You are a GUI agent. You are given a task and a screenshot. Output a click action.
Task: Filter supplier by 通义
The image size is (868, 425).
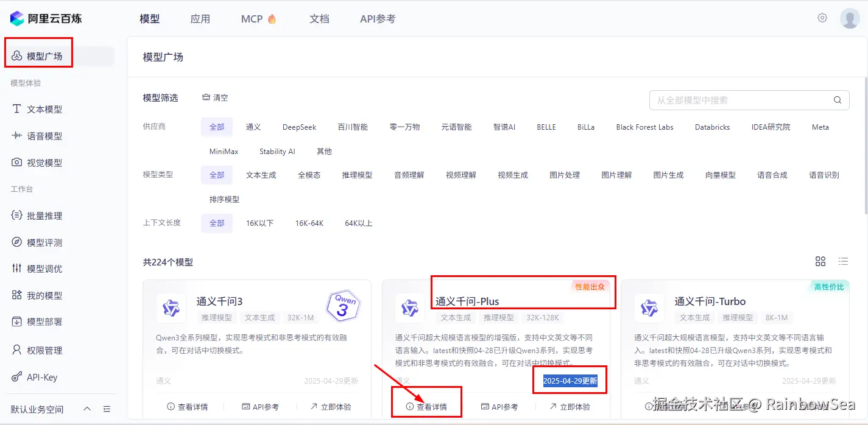coord(253,127)
